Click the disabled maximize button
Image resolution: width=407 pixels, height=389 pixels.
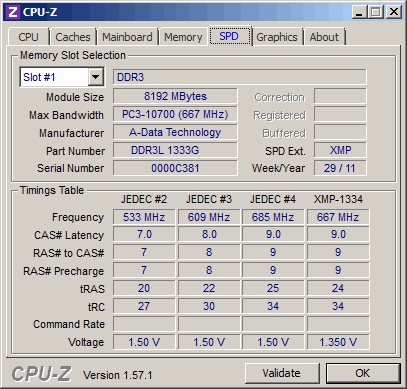pos(376,12)
